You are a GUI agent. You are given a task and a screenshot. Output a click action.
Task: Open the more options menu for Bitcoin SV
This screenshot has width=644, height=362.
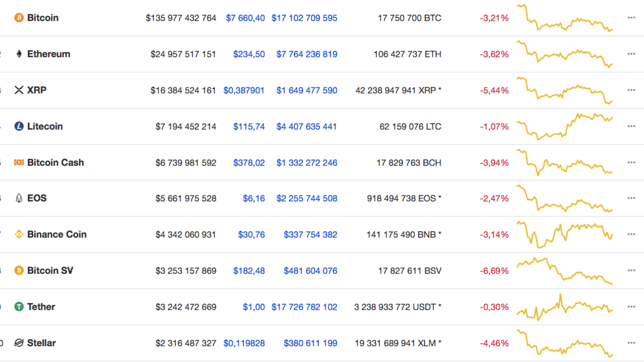pos(631,270)
